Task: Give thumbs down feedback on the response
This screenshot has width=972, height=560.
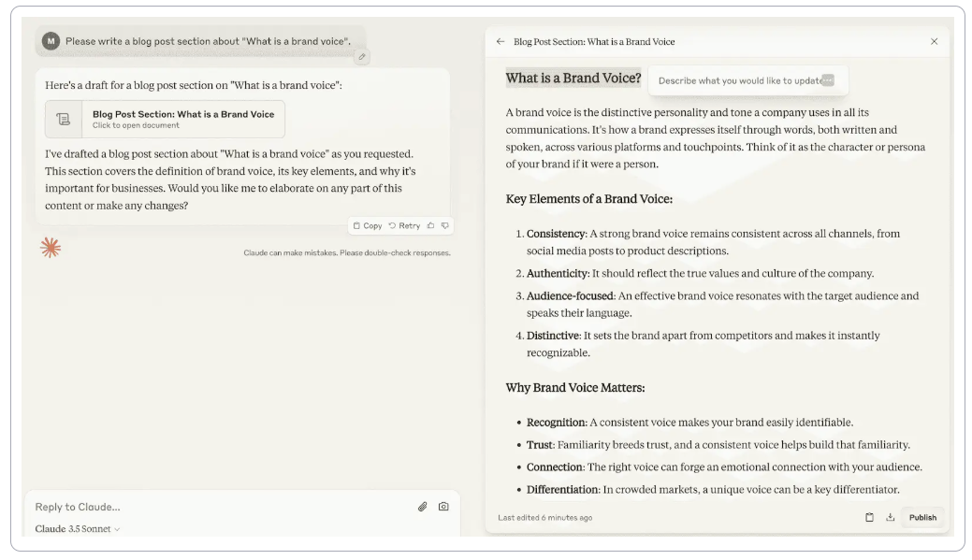Action: [445, 225]
